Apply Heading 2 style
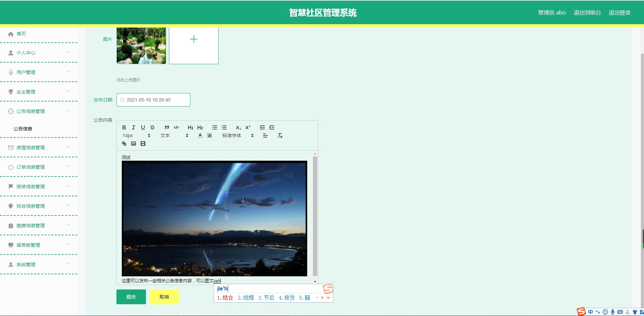Viewport: 644px width, 316px height. click(200, 127)
